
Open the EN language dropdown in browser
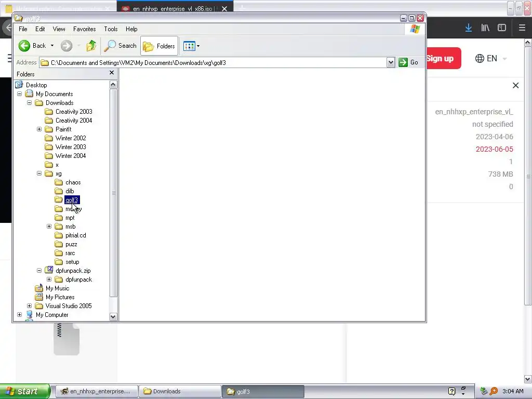pos(491,58)
